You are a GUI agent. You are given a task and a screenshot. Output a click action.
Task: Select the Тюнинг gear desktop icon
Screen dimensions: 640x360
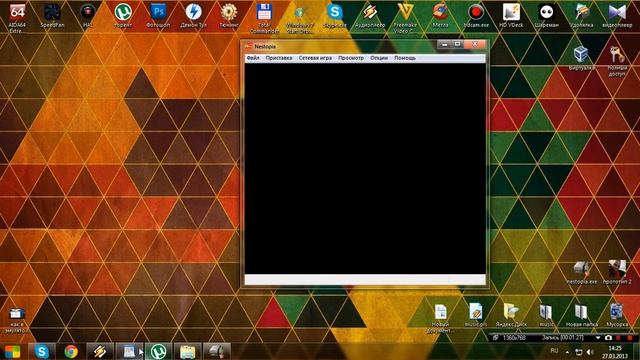click(x=229, y=16)
